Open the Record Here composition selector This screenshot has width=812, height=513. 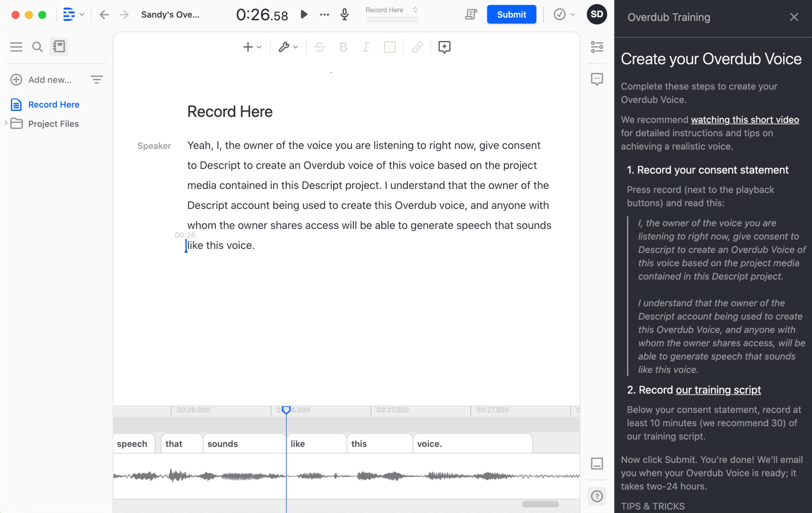click(392, 10)
